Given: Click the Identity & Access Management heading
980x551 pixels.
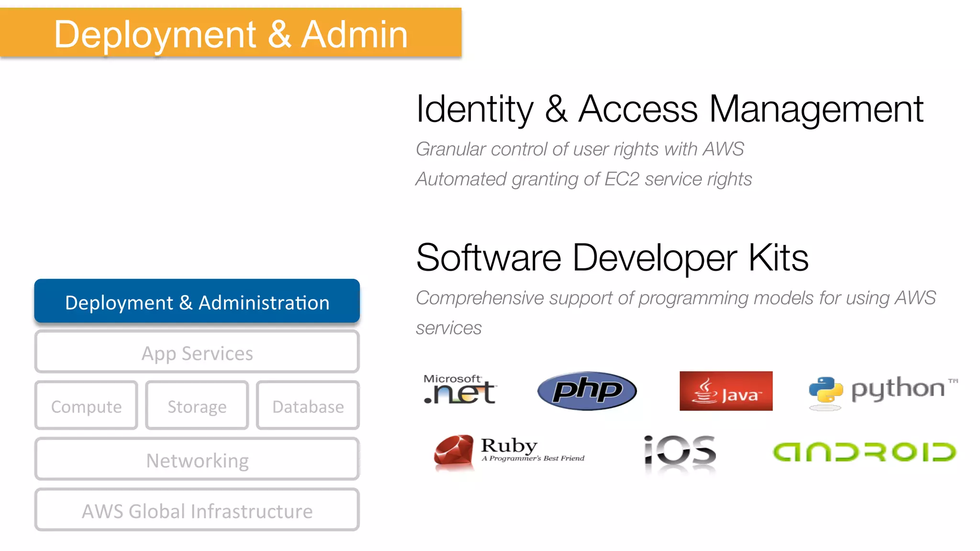Looking at the screenshot, I should point(669,110).
